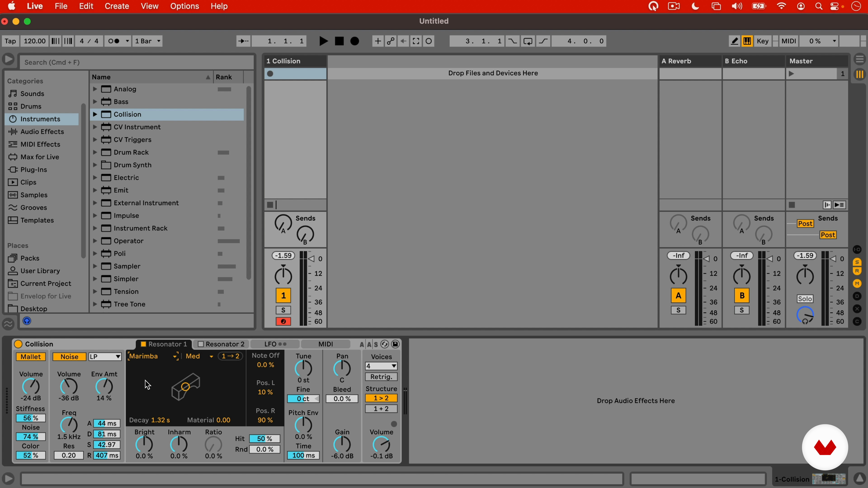The image size is (868, 488).
Task: Click the Follow playback arrow icon
Action: [x=243, y=41]
